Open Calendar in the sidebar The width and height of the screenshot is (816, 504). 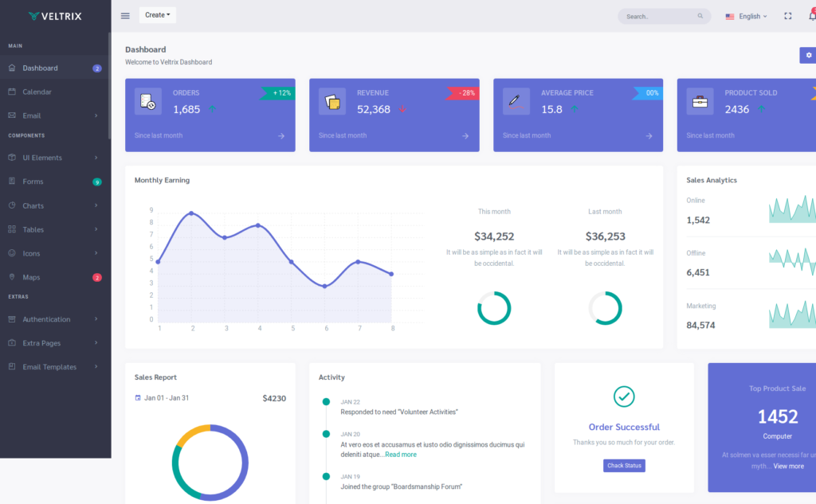click(x=55, y=92)
